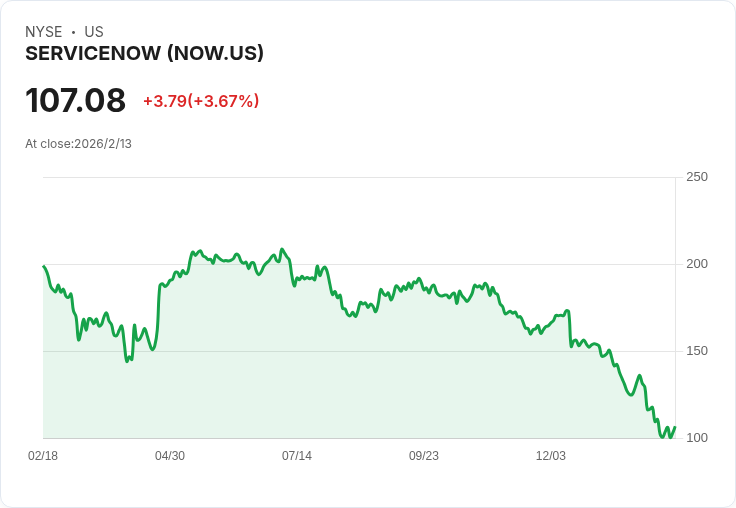Select the 04/30 date on x-axis
The image size is (736, 508).
pyautogui.click(x=170, y=456)
